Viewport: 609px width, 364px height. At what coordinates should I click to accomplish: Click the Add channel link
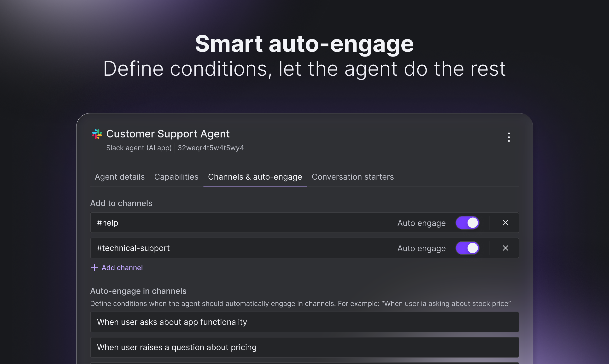pos(122,267)
